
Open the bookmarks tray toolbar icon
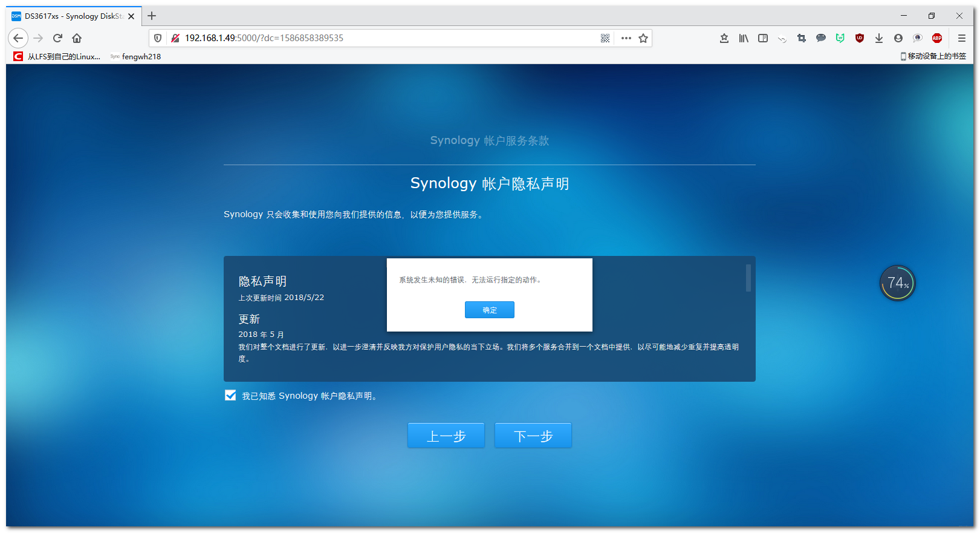click(724, 38)
